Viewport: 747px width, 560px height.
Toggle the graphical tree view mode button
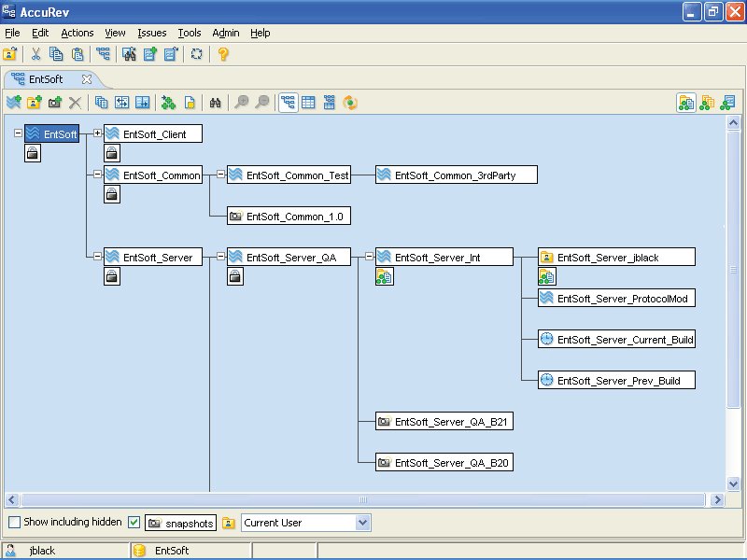click(289, 103)
